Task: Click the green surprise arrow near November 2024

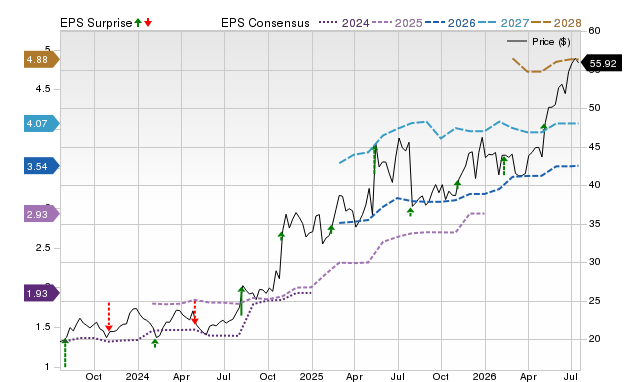Action: (281, 236)
